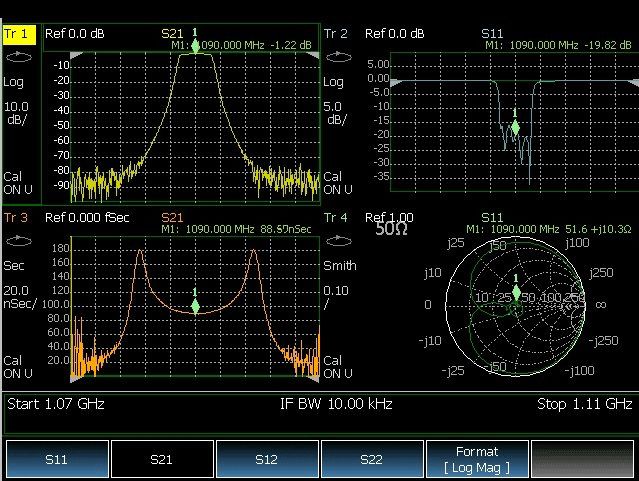
Task: Click Cal ON U status in Tr 4
Action: pos(338,367)
